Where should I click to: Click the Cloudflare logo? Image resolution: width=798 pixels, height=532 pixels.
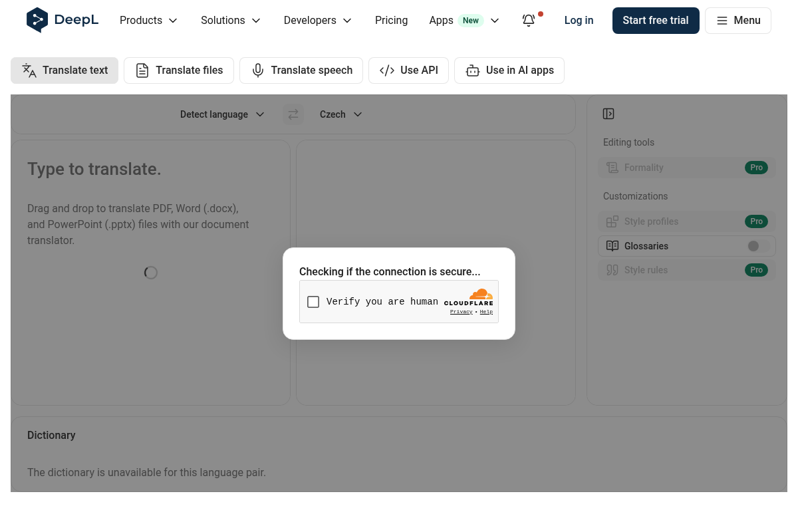(x=469, y=297)
